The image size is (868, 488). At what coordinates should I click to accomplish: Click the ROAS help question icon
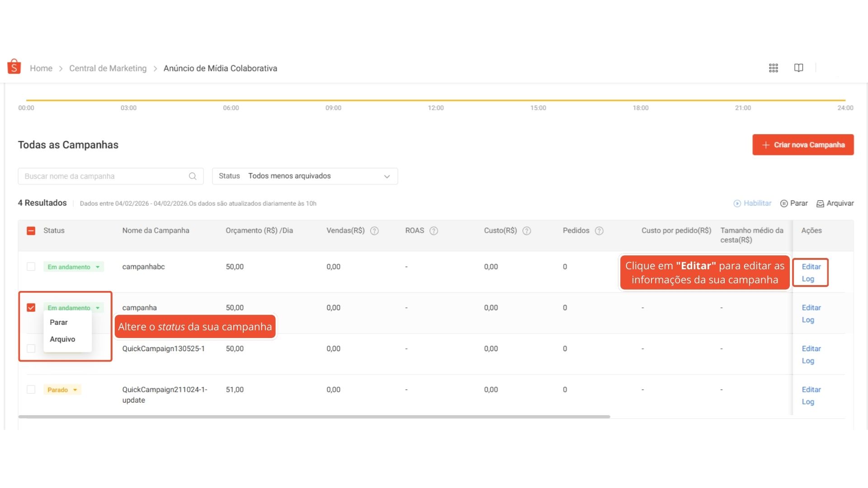tap(433, 231)
